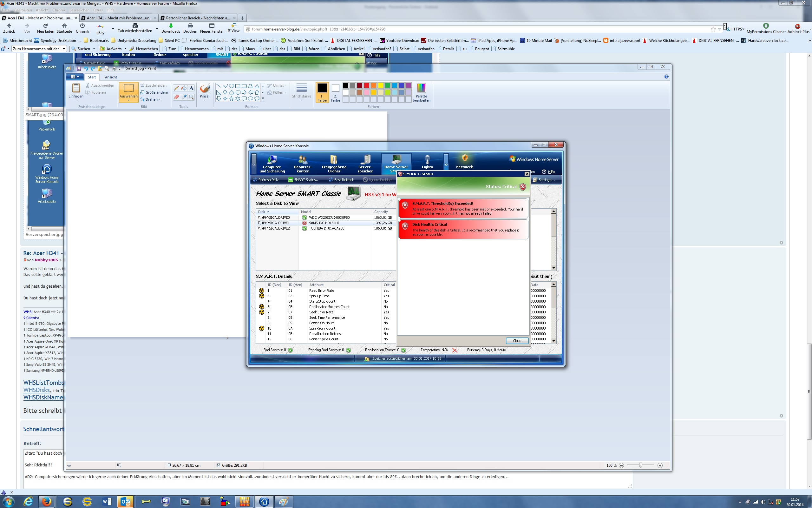This screenshot has height=508, width=812.
Task: Click Windows Start orb button
Action: (x=8, y=502)
